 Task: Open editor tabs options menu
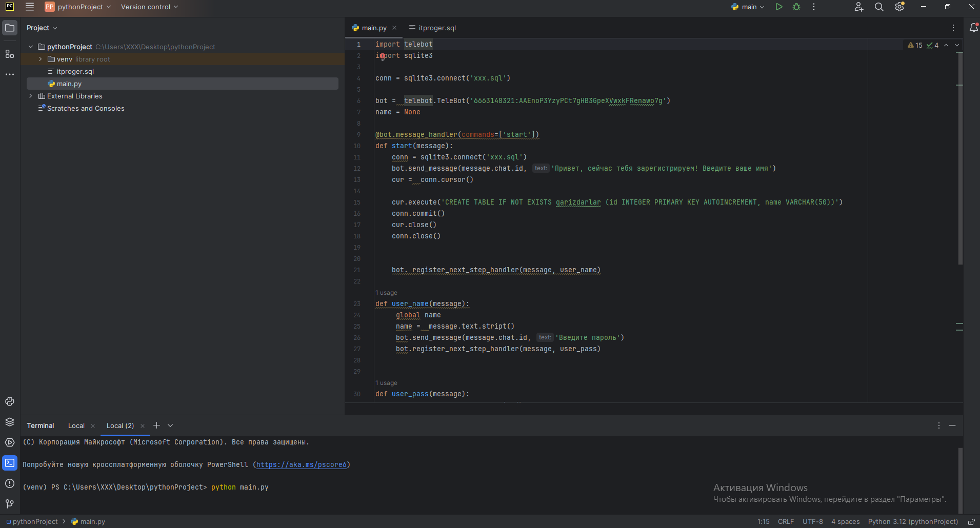click(953, 28)
